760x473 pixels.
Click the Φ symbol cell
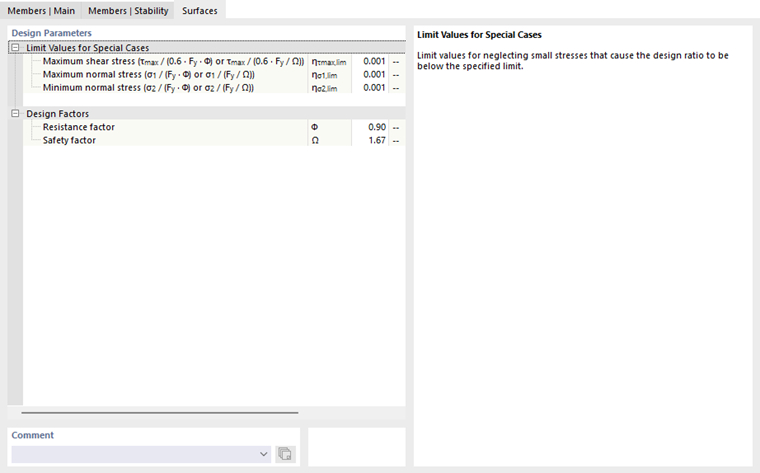330,127
